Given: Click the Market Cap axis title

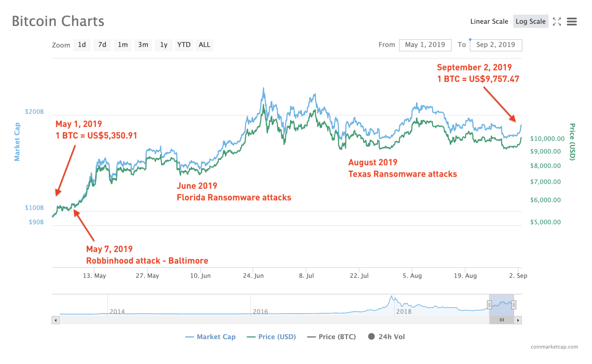Looking at the screenshot, I should [17, 142].
